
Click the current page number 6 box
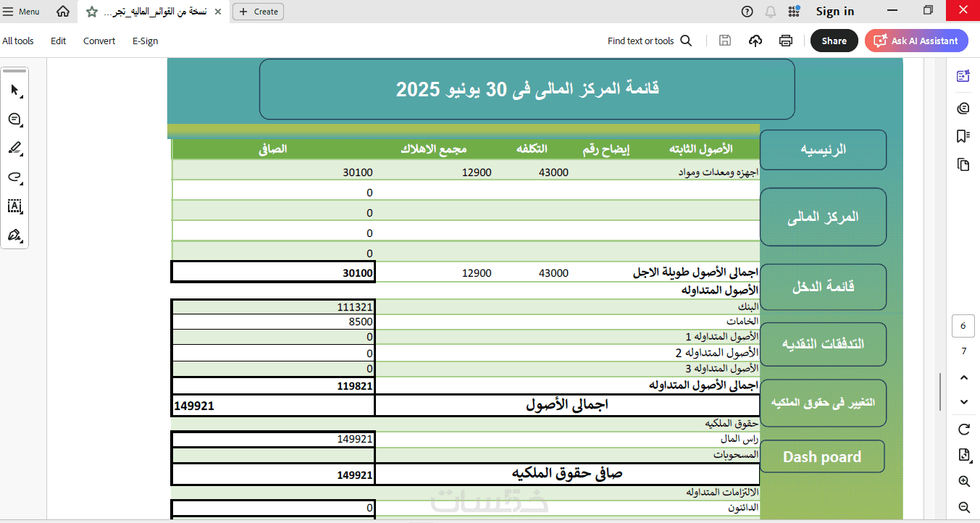point(963,326)
